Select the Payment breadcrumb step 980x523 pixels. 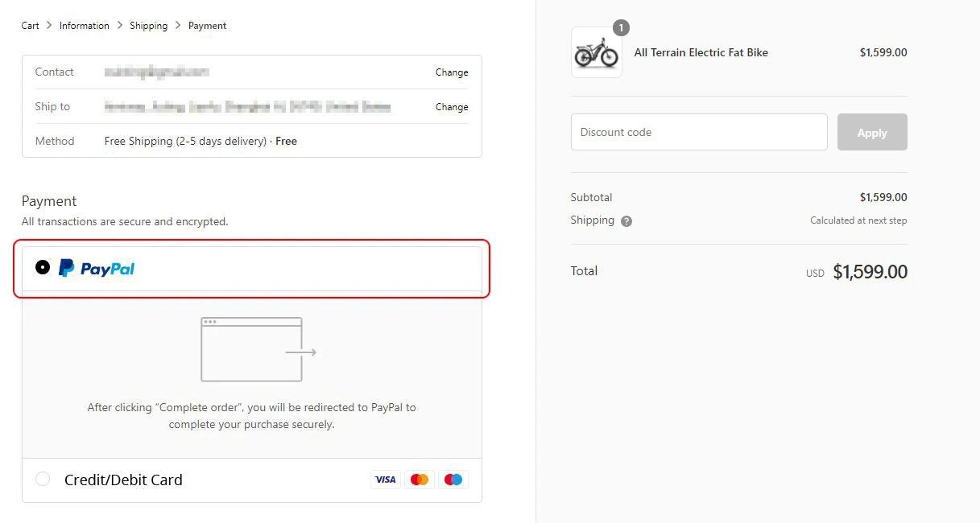coord(207,25)
